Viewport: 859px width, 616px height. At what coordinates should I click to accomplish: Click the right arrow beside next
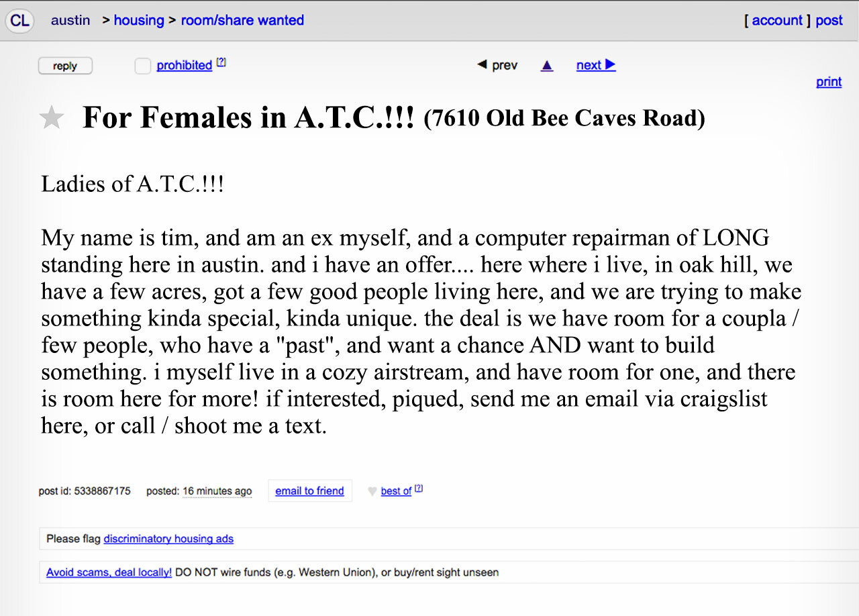click(x=613, y=64)
